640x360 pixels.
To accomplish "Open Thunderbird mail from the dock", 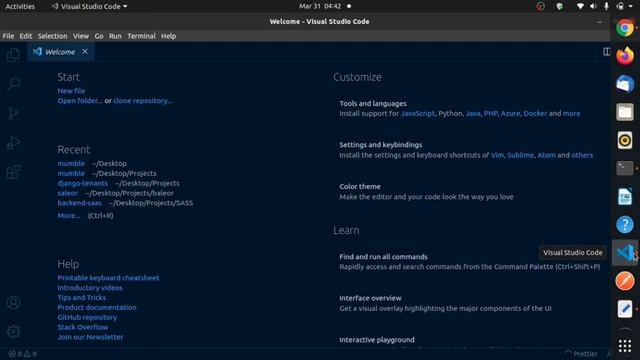I will click(x=625, y=84).
